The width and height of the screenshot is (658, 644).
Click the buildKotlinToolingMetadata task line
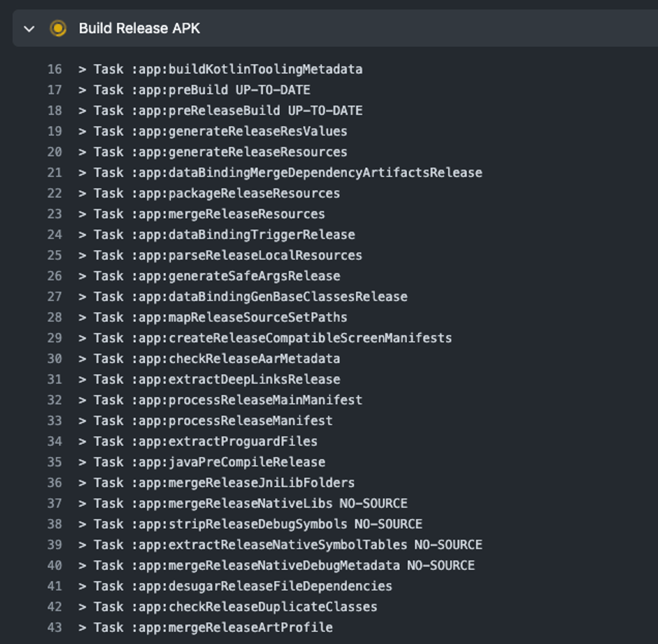[x=220, y=69]
